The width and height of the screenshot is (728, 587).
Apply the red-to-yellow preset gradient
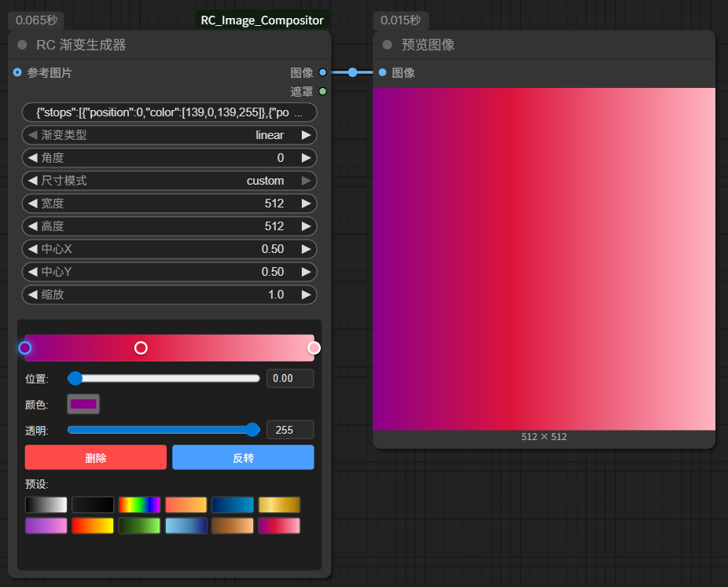pos(93,526)
